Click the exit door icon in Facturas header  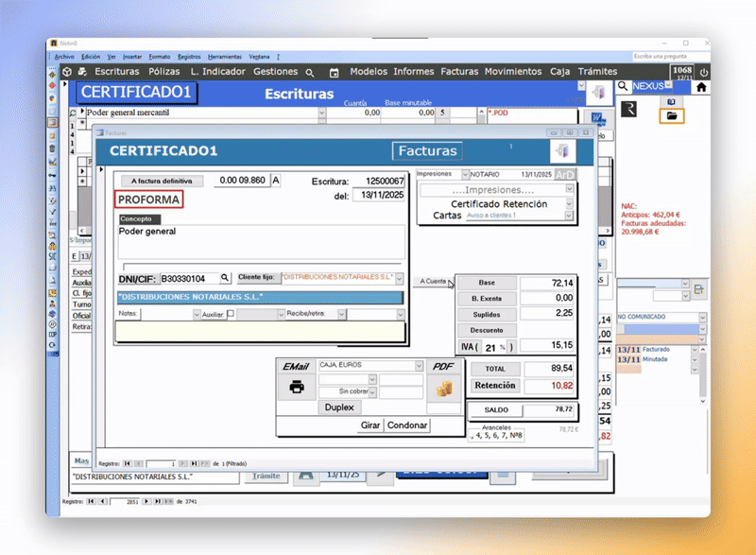click(x=563, y=151)
